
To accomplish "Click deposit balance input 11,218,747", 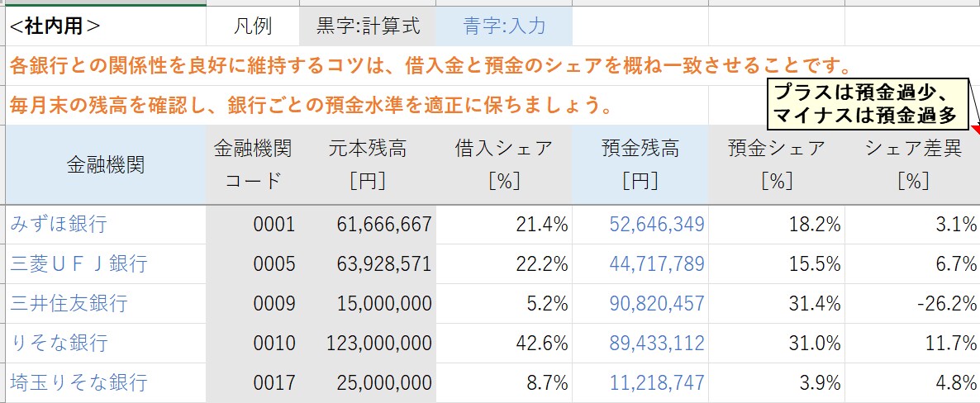I will [640, 382].
